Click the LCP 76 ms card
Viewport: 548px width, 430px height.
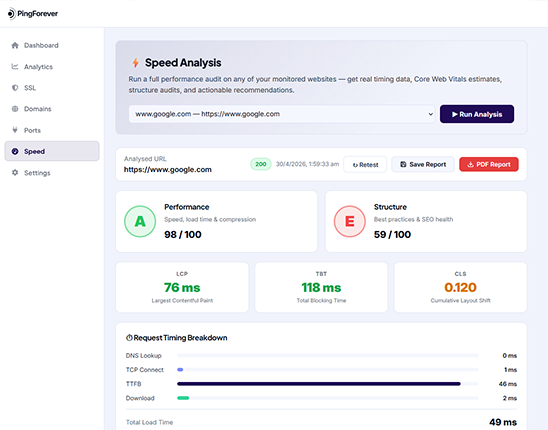point(182,287)
